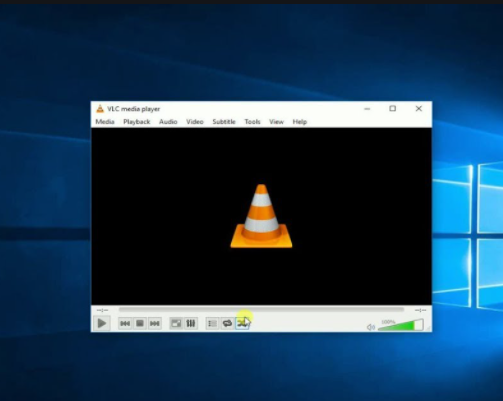Open the Playback menu

coord(137,122)
